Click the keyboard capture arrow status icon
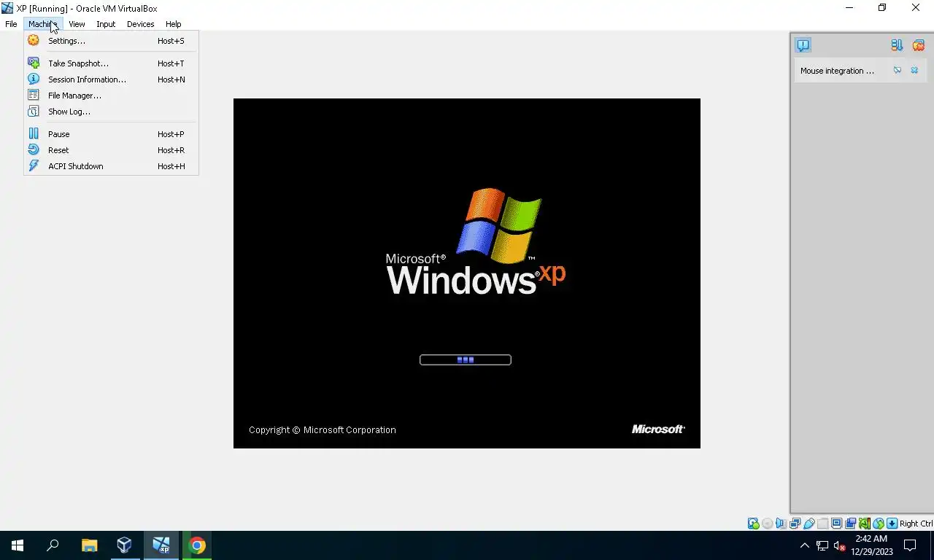 click(892, 524)
